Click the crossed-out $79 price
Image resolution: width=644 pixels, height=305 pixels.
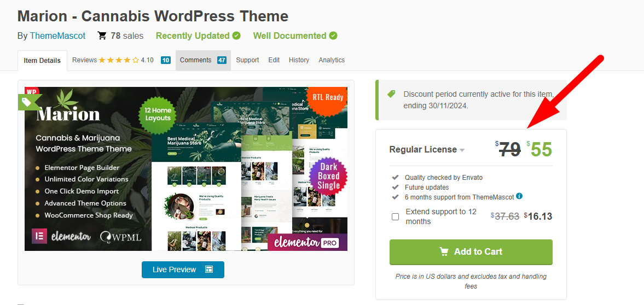click(508, 149)
